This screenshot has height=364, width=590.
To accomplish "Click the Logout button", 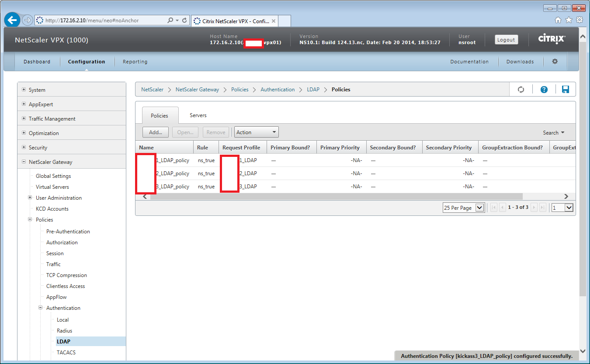I will [506, 40].
